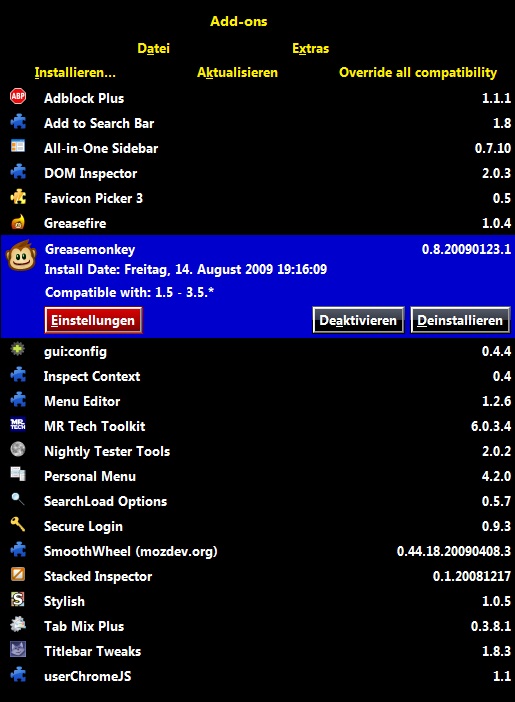
Task: Click the Stylish S icon
Action: click(x=18, y=599)
